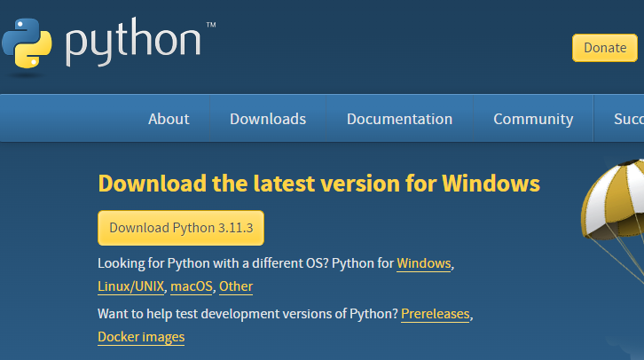Click the "Want to help test development versions" text

pos(248,314)
